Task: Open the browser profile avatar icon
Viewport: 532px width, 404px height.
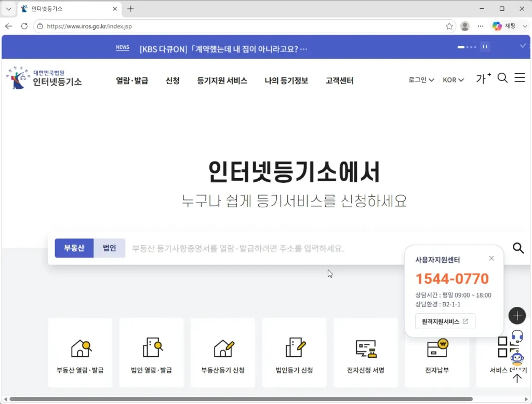Action: (465, 26)
